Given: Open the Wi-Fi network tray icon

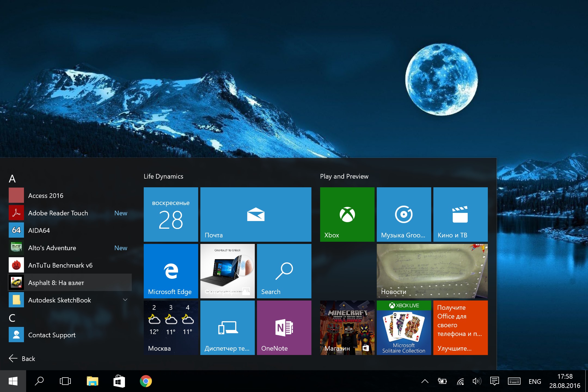Looking at the screenshot, I should click(x=460, y=381).
